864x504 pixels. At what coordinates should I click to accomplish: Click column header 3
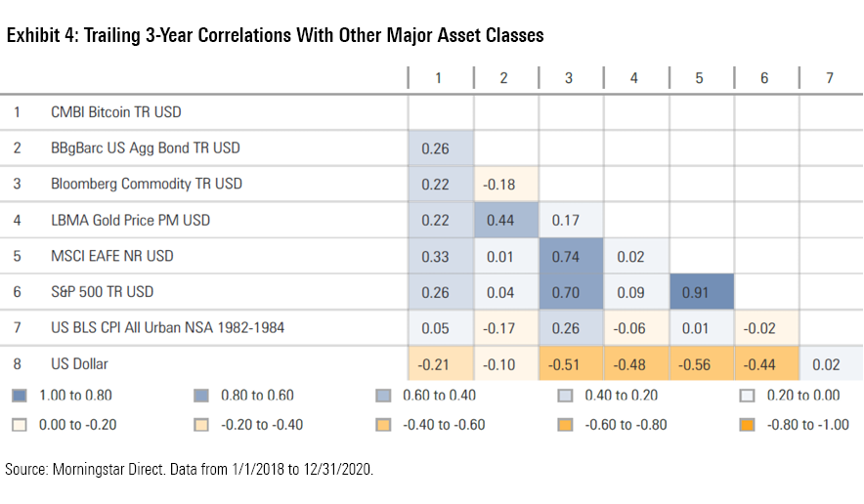570,78
